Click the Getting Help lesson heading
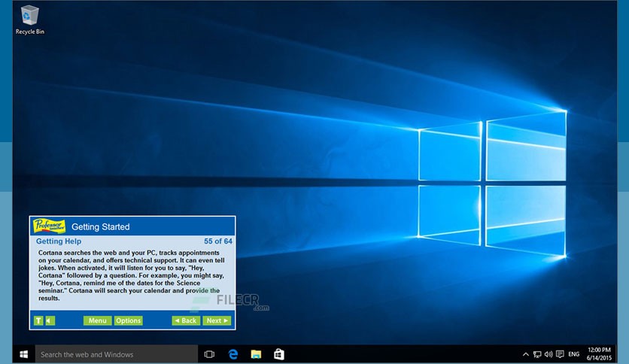Image resolution: width=629 pixels, height=364 pixels. [x=59, y=241]
